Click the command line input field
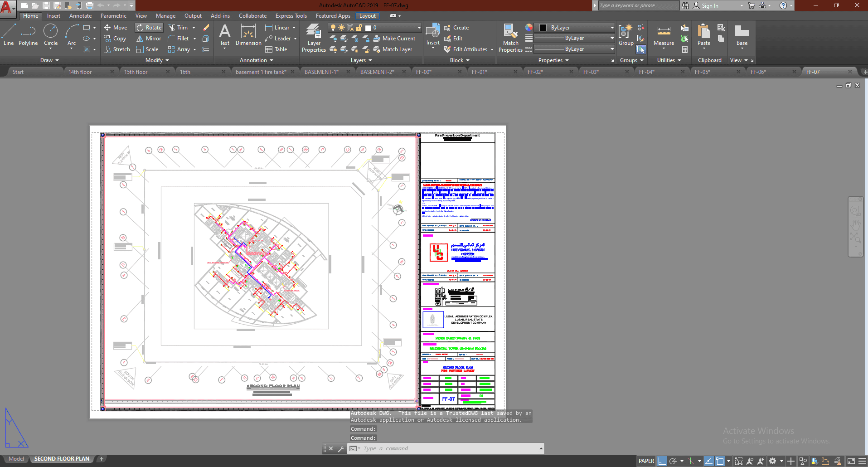Viewport: 868px width, 467px height. click(x=449, y=448)
